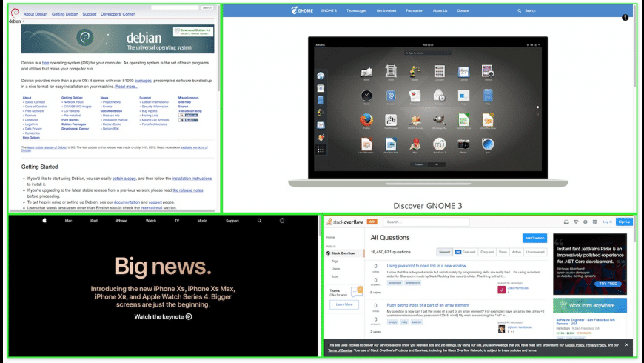Open Donate on the GNOME site
Viewport: 644px width, 363px height.
[x=463, y=10]
